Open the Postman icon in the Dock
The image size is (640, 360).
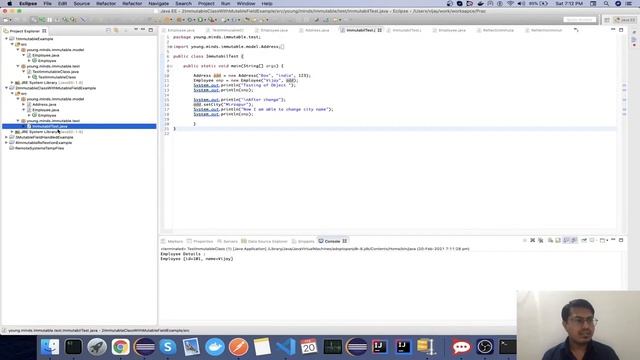click(238, 347)
